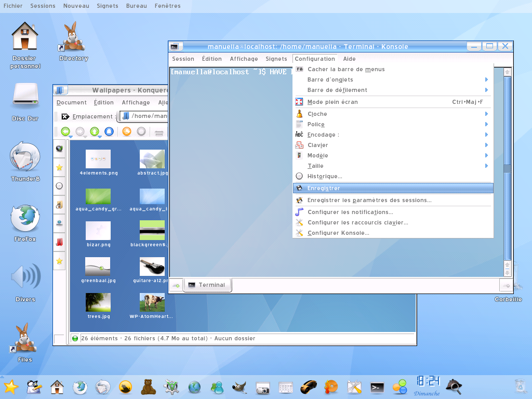The height and width of the screenshot is (399, 532).
Task: Reload the view with the orange Konqueror button
Action: (127, 131)
